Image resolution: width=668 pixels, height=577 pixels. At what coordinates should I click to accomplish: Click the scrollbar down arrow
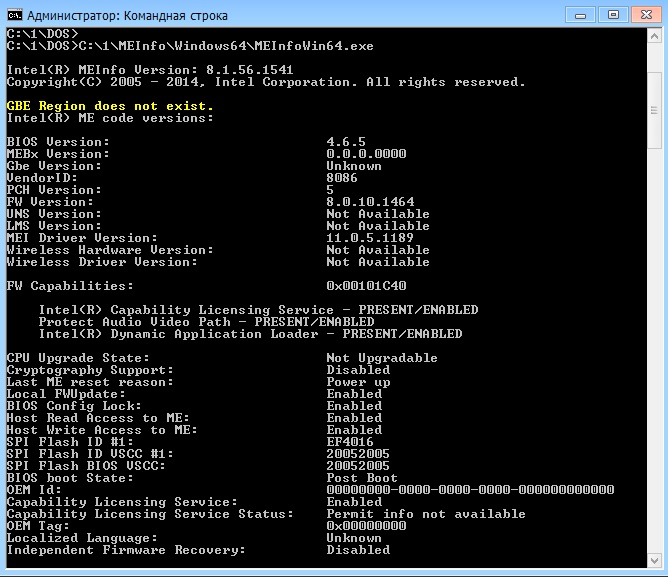point(654,560)
